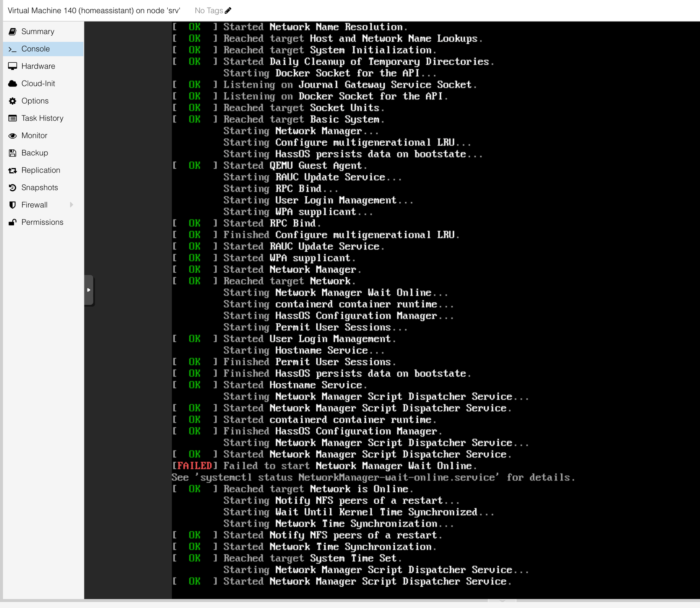Image resolution: width=700 pixels, height=608 pixels.
Task: Click the Started Hostname Service line
Action: click(x=269, y=385)
